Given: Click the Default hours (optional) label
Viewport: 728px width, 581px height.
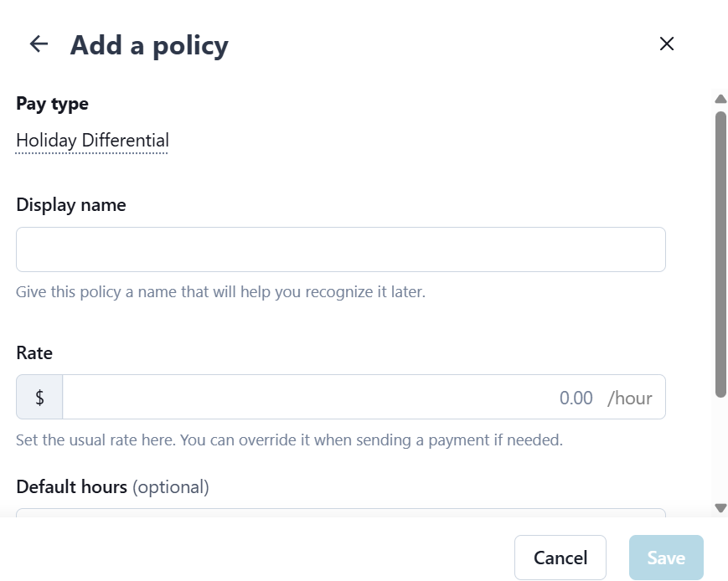Looking at the screenshot, I should 112,486.
